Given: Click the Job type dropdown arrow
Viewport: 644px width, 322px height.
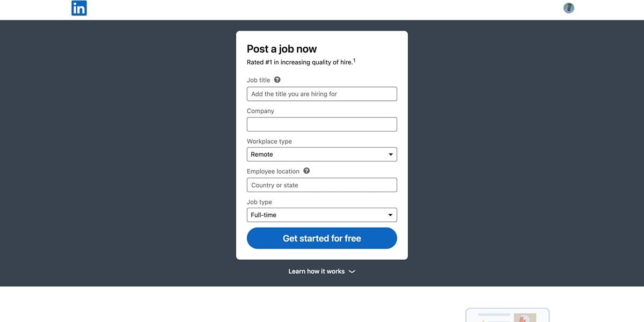Looking at the screenshot, I should click(390, 215).
